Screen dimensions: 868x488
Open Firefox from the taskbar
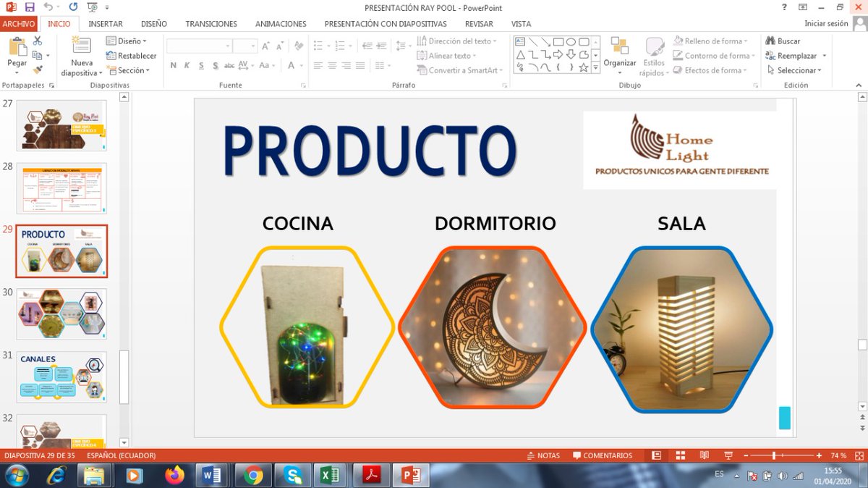point(174,475)
